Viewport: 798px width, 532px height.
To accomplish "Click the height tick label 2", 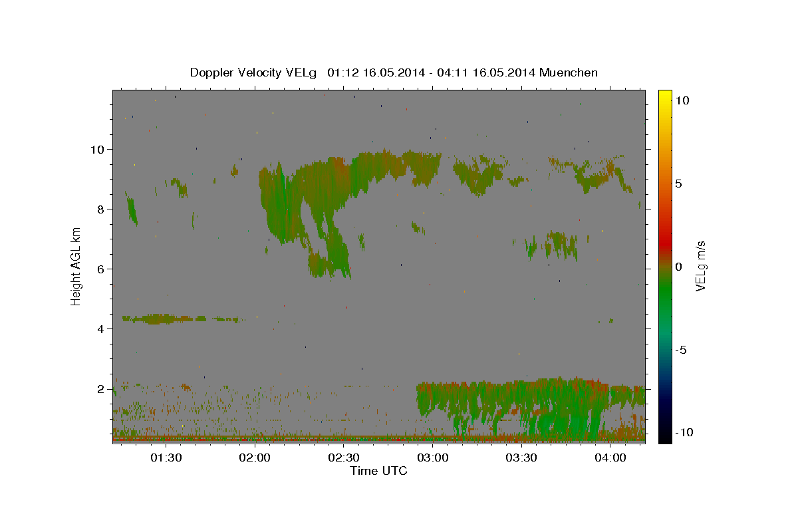I will [x=100, y=388].
